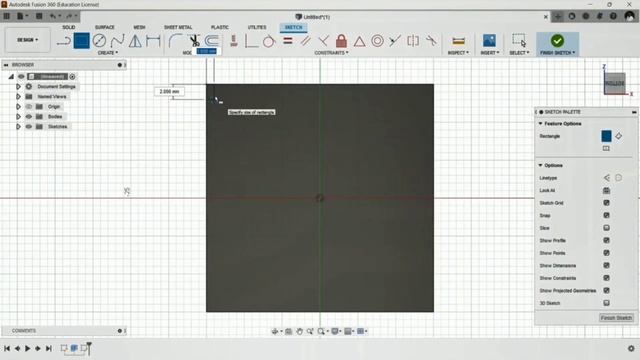Click Finish Sketch button in palette
Image resolution: width=640 pixels, height=360 pixels.
click(x=616, y=318)
